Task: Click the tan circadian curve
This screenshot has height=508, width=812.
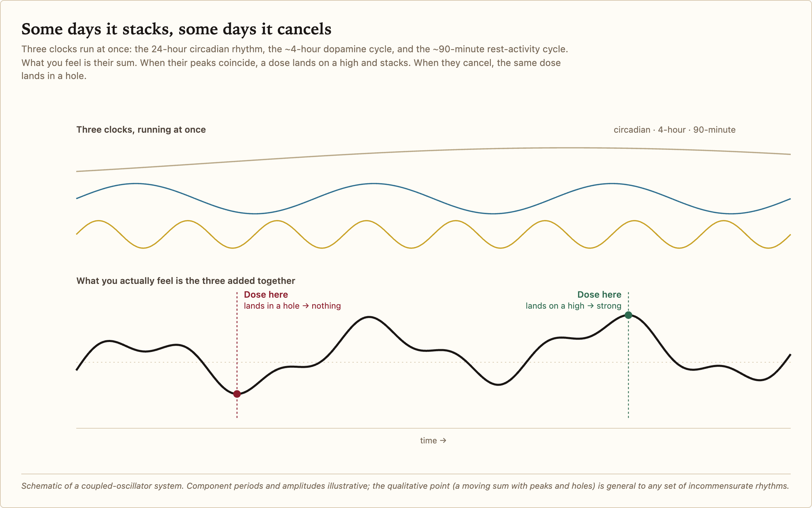Action: coord(433,151)
